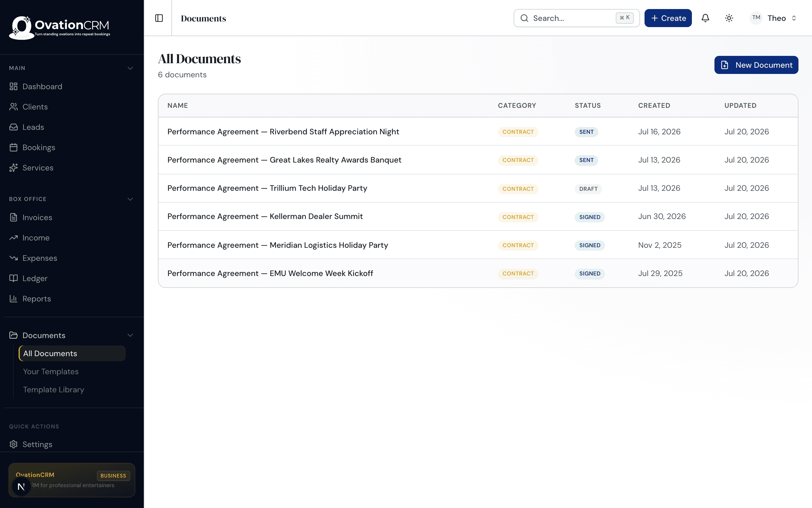Collapse the MAIN section chevron
This screenshot has width=812, height=508.
130,68
